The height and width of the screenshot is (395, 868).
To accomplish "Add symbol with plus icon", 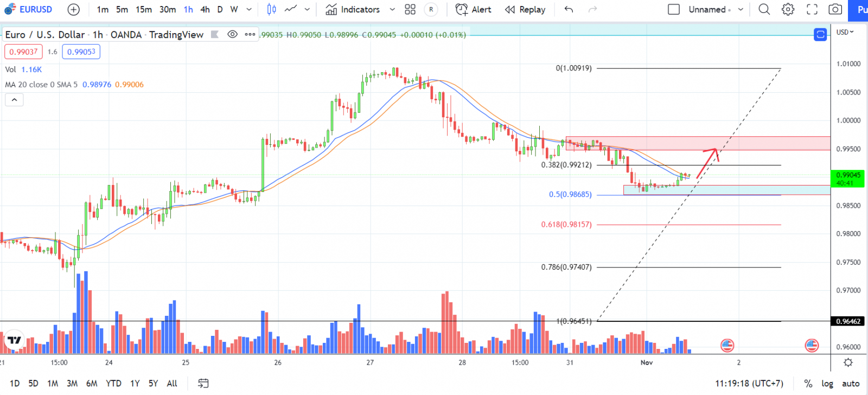I will (74, 9).
